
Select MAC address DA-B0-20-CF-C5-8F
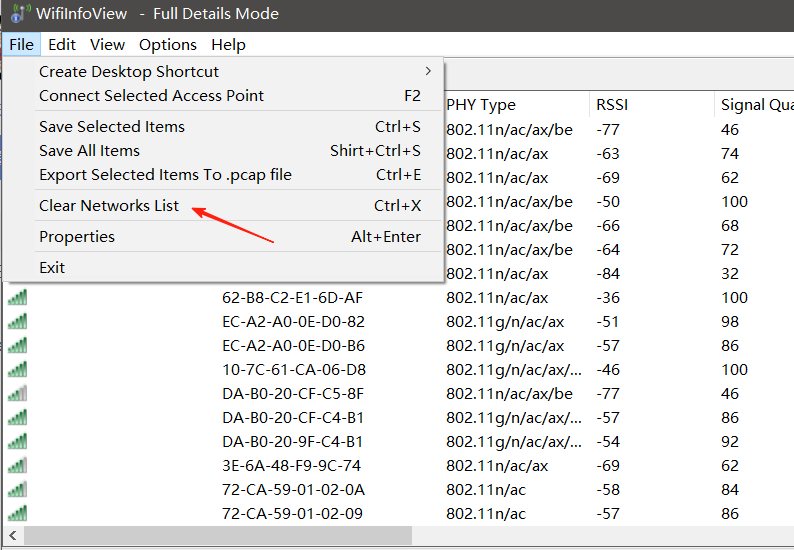pyautogui.click(x=293, y=394)
